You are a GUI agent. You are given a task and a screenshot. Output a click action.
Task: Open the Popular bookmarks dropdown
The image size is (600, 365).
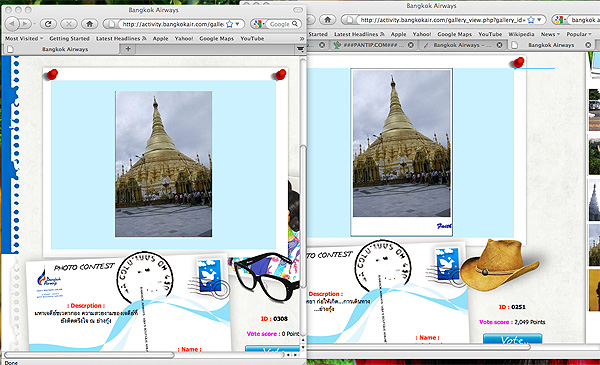tap(579, 34)
